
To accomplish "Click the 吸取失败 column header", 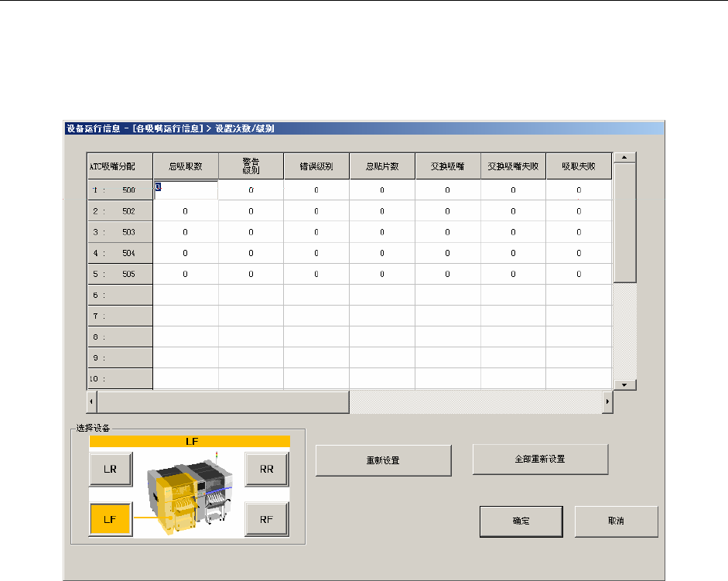I will point(579,166).
